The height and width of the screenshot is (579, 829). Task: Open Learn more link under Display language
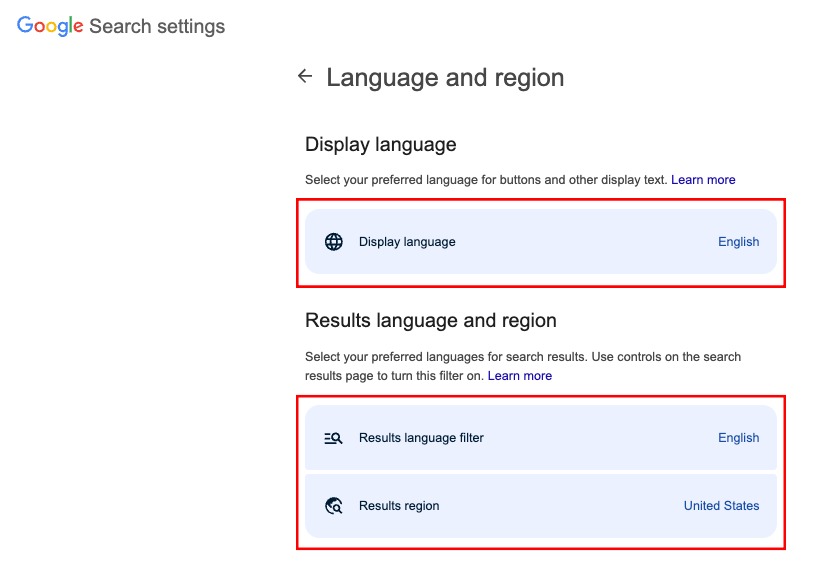pos(703,180)
